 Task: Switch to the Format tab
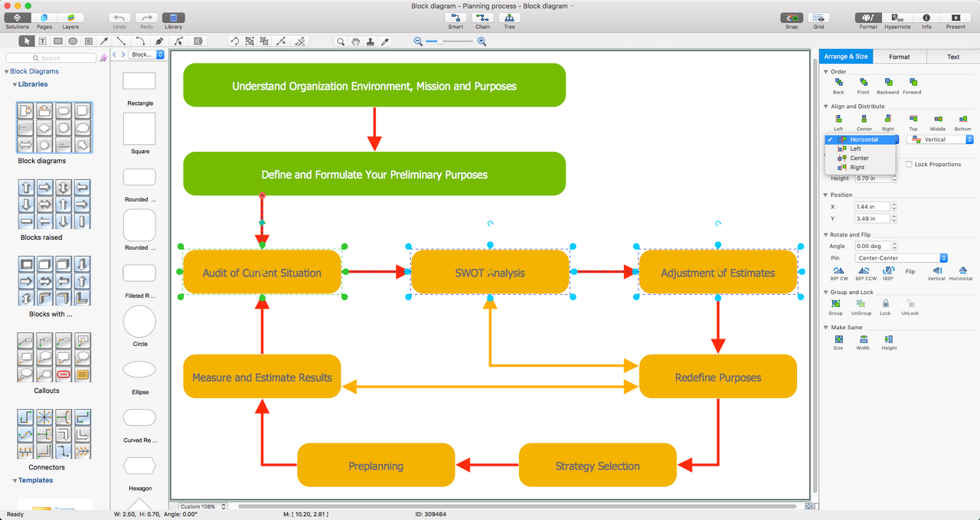coord(900,56)
